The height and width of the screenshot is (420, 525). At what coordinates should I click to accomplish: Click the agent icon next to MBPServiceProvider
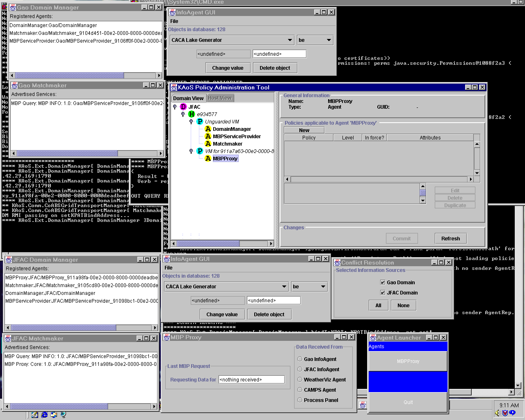coord(208,137)
